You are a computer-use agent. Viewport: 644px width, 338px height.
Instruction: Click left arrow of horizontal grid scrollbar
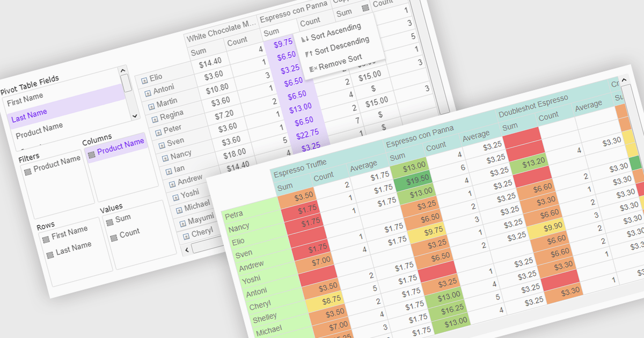[187, 249]
